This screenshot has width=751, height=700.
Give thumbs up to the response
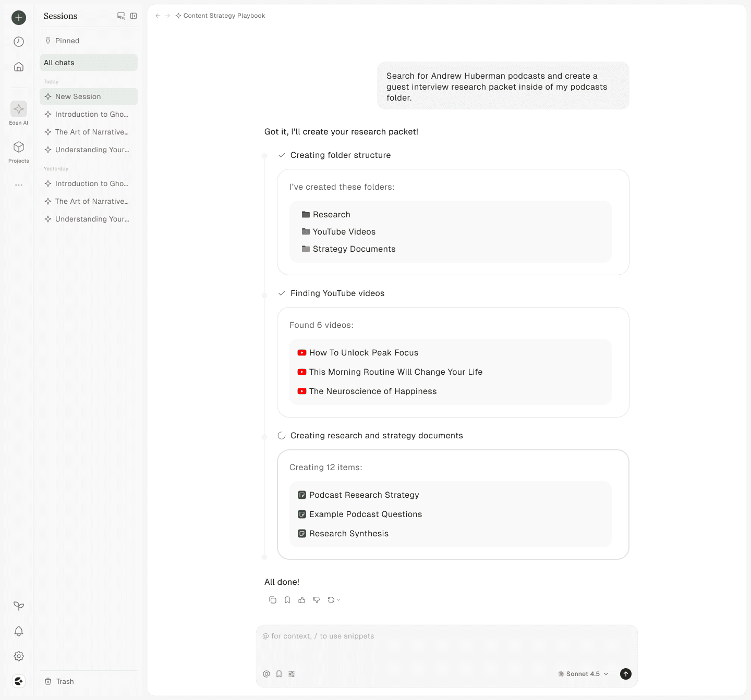point(302,600)
